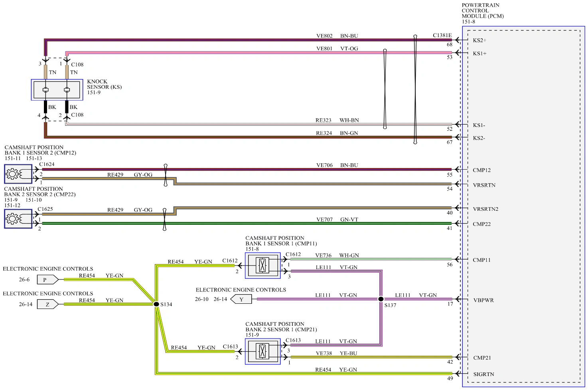Image resolution: width=588 pixels, height=390 pixels.
Task: Click the S137 splice dot
Action: (x=381, y=299)
